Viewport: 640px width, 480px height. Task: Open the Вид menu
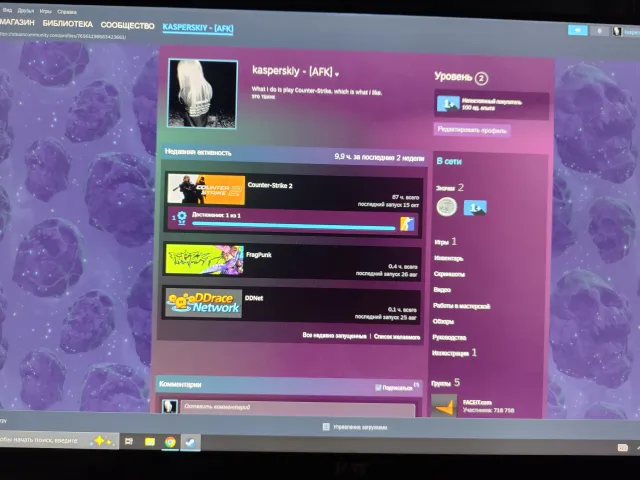click(x=7, y=10)
